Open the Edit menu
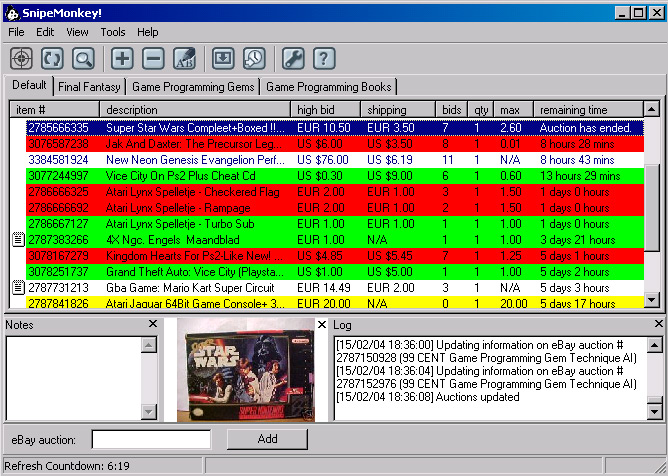Image resolution: width=668 pixels, height=476 pixels. point(45,32)
